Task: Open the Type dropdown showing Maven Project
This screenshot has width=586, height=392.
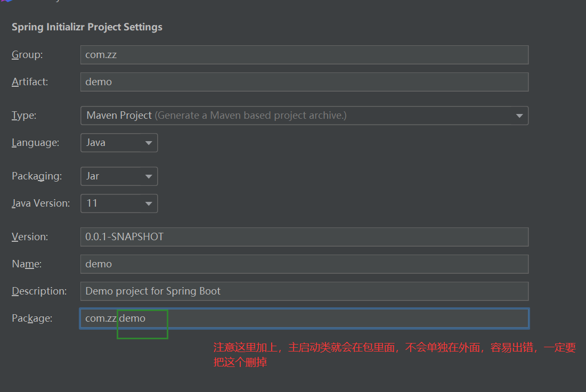Action: pos(304,116)
